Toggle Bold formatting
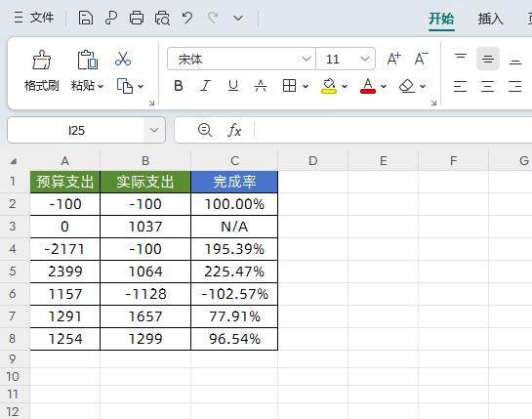 pyautogui.click(x=179, y=86)
